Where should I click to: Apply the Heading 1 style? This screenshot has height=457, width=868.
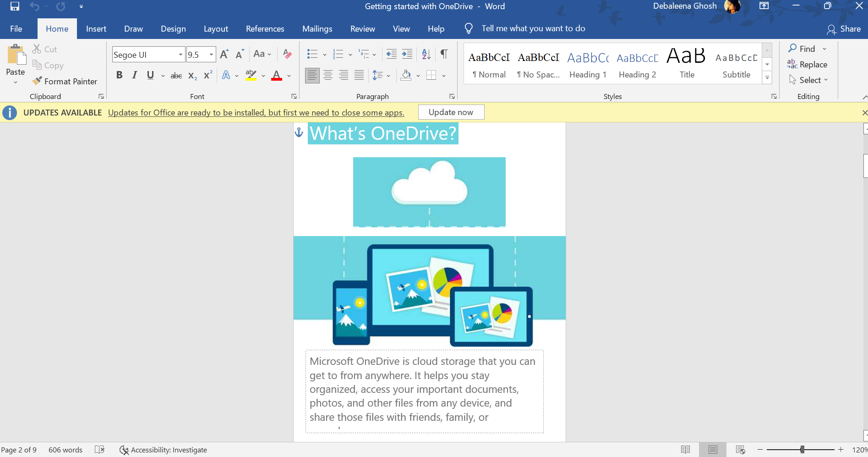click(x=588, y=65)
